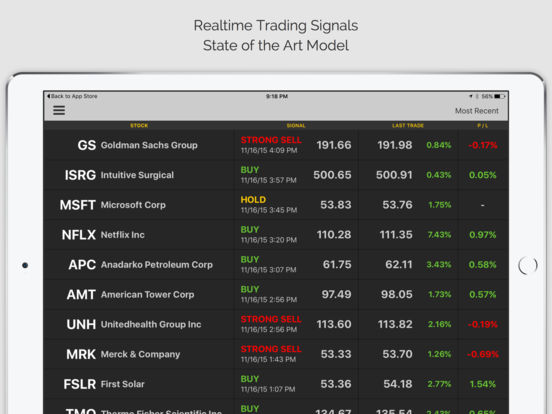Viewport: 552px width, 414px height.
Task: Select First Solar company name
Action: pyautogui.click(x=123, y=384)
